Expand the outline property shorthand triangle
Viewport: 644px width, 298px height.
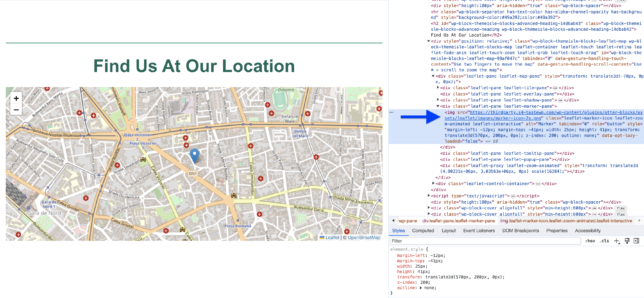click(x=421, y=288)
